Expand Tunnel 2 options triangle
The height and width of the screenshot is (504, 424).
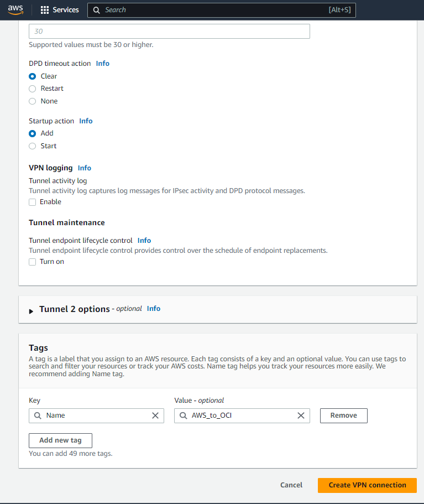coord(32,310)
